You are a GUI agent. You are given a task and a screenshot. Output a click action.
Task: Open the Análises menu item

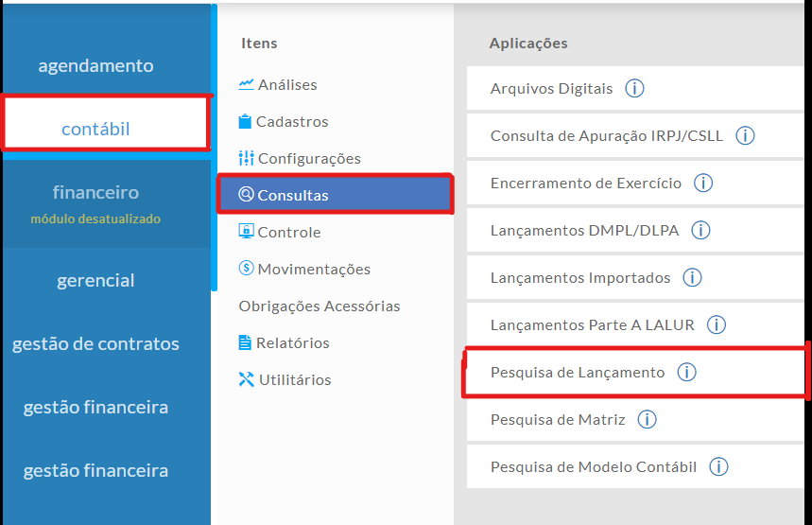click(x=287, y=85)
